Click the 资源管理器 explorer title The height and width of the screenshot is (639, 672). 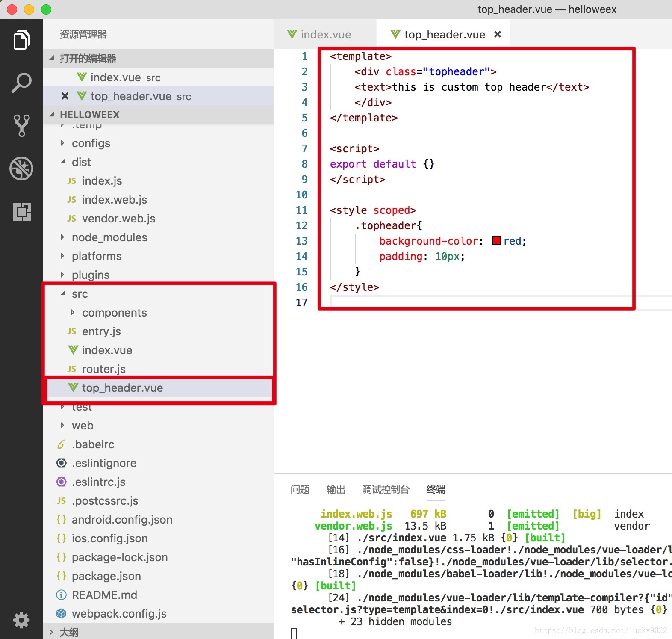tap(83, 34)
